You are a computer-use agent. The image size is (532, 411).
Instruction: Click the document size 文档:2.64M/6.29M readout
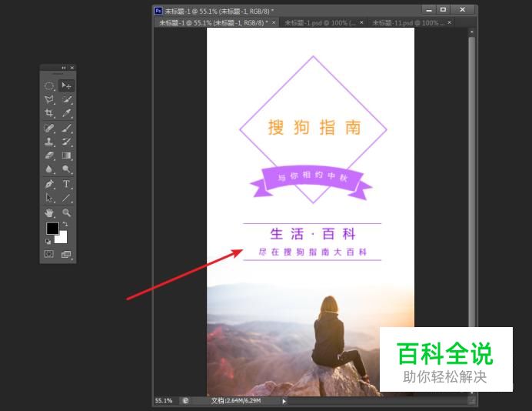236,401
